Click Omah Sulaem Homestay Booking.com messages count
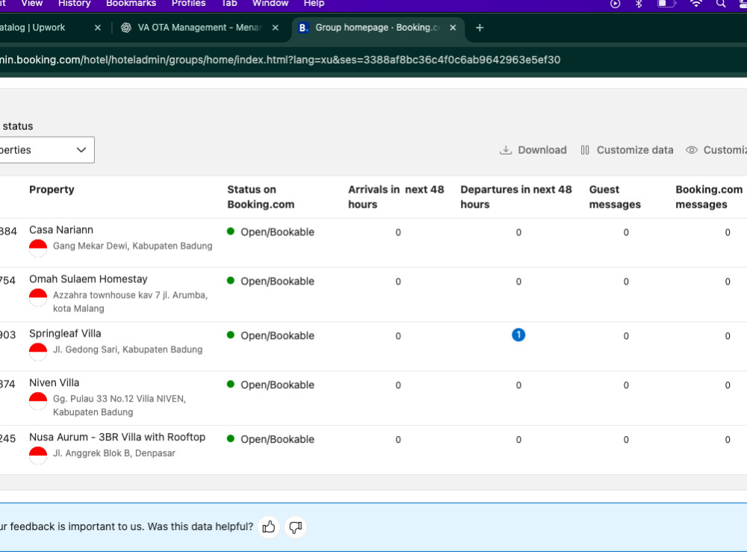 [728, 282]
